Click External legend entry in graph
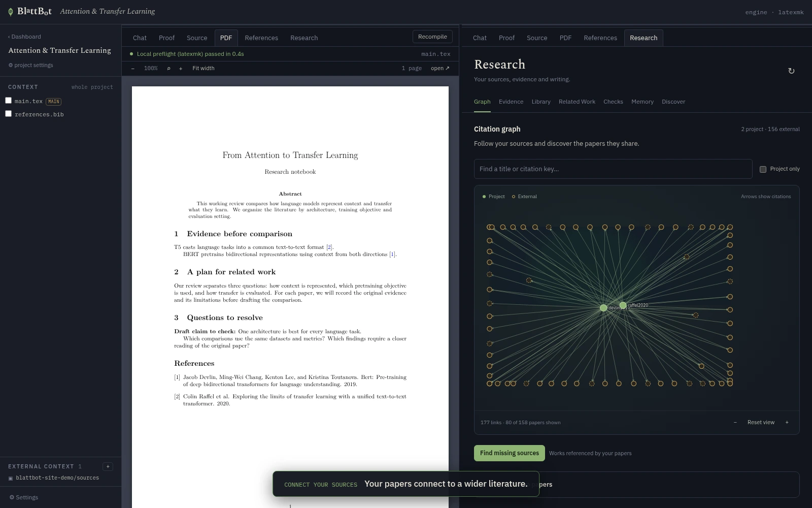812x508 pixels. coord(524,197)
